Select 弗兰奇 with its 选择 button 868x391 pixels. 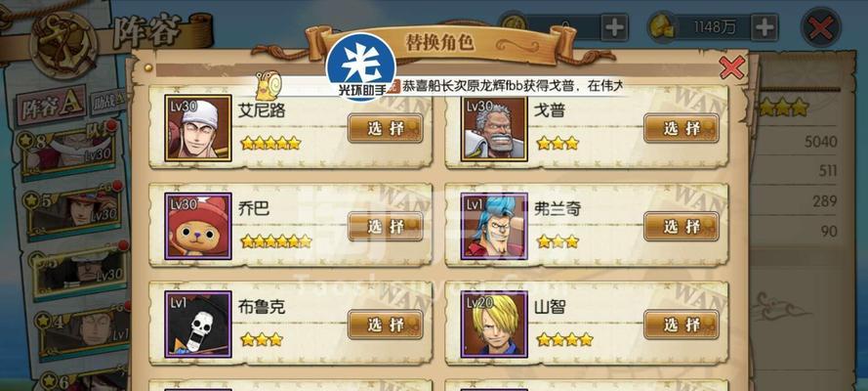click(682, 227)
